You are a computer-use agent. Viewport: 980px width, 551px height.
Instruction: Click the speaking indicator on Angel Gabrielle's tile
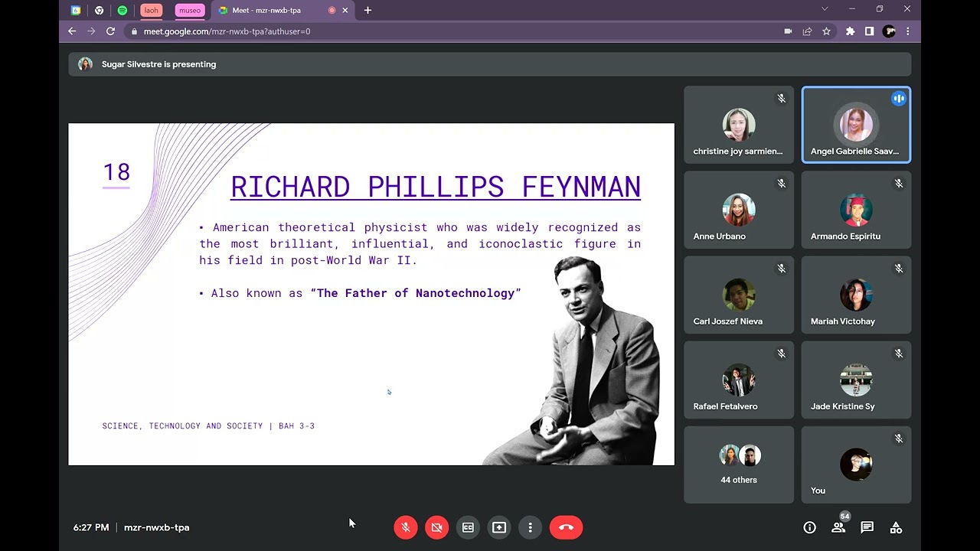point(899,99)
